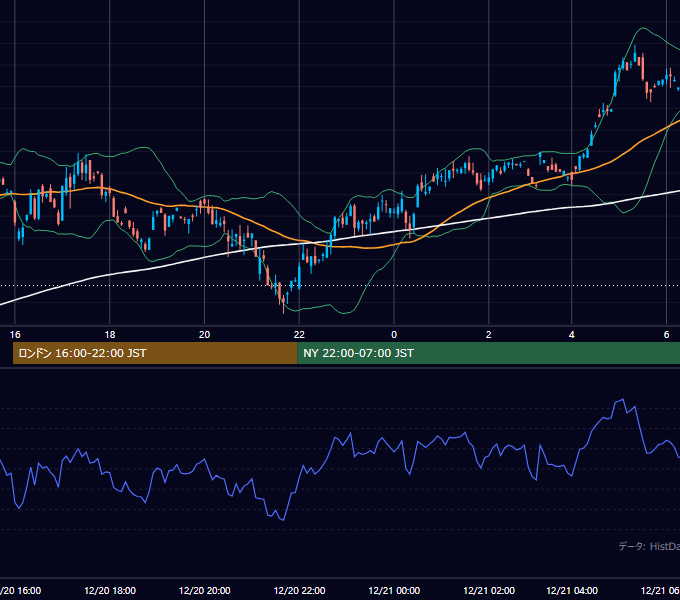Viewport: 680px width, 600px height.
Task: Click the 16 hour label on price chart axis
Action: 15,335
